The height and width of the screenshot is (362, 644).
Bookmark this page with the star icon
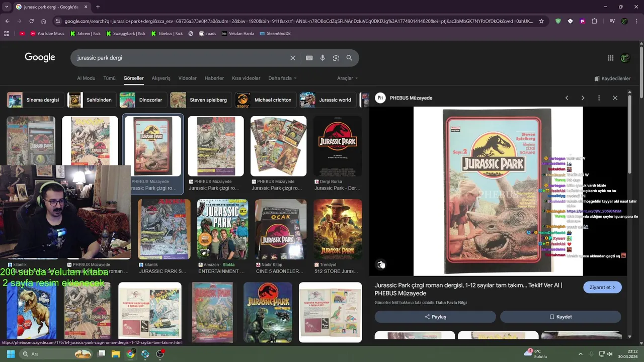pos(541,21)
